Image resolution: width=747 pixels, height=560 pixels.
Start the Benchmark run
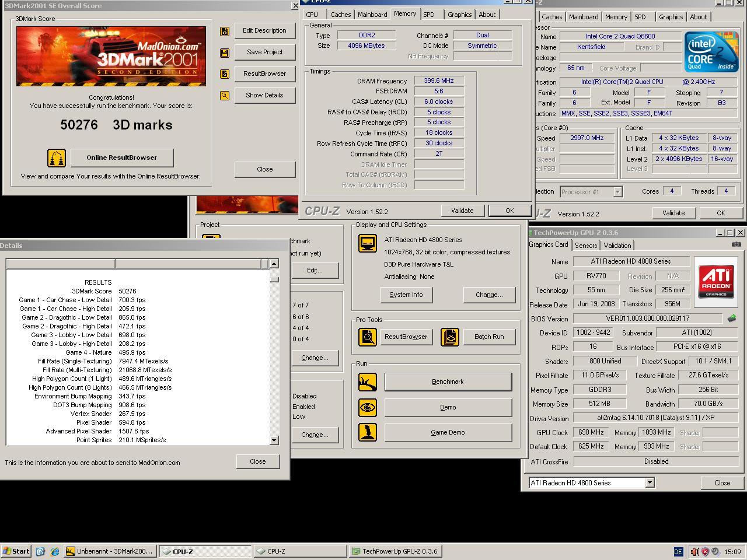448,382
